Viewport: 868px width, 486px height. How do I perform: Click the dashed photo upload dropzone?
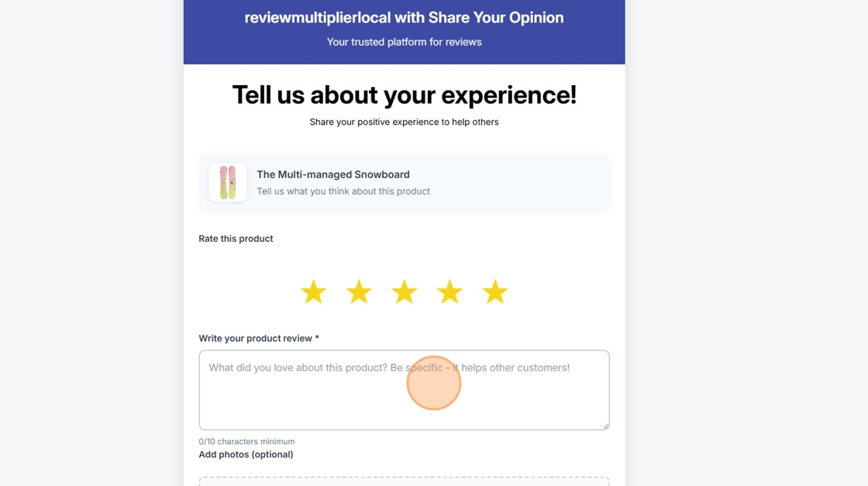pos(404,482)
